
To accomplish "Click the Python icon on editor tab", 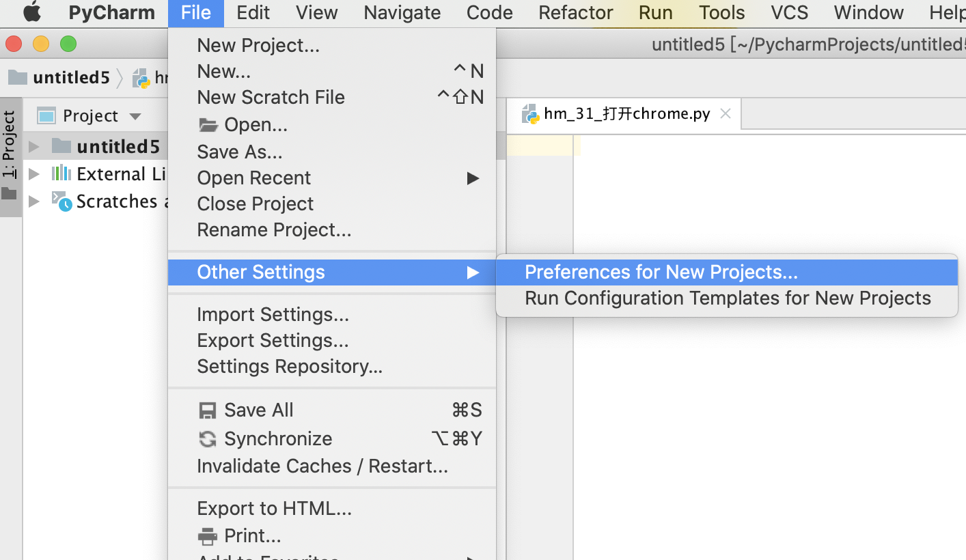I will [530, 114].
